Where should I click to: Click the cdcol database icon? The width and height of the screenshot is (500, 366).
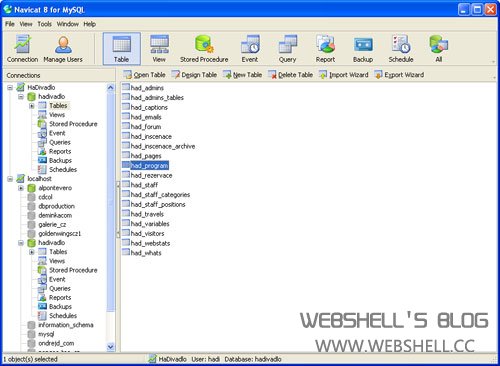click(31, 197)
